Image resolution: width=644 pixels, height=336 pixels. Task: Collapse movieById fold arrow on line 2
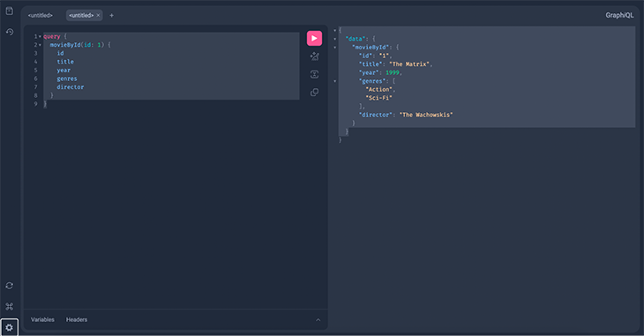(40, 45)
